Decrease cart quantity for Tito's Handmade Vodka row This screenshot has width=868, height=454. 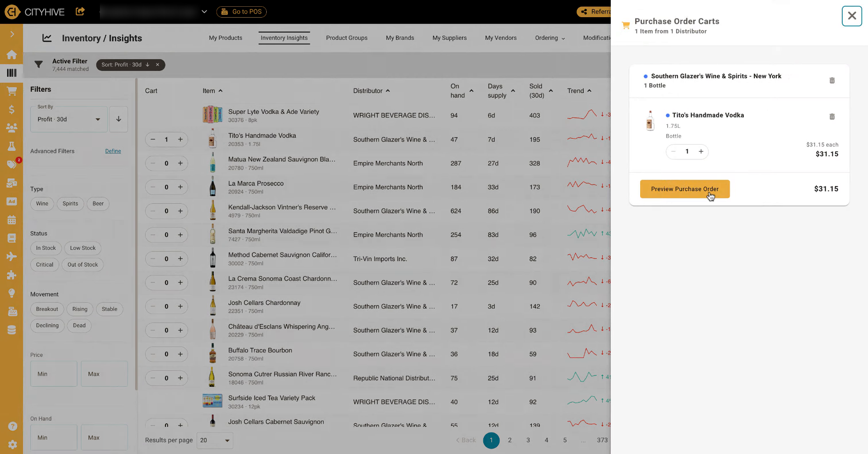[153, 140]
